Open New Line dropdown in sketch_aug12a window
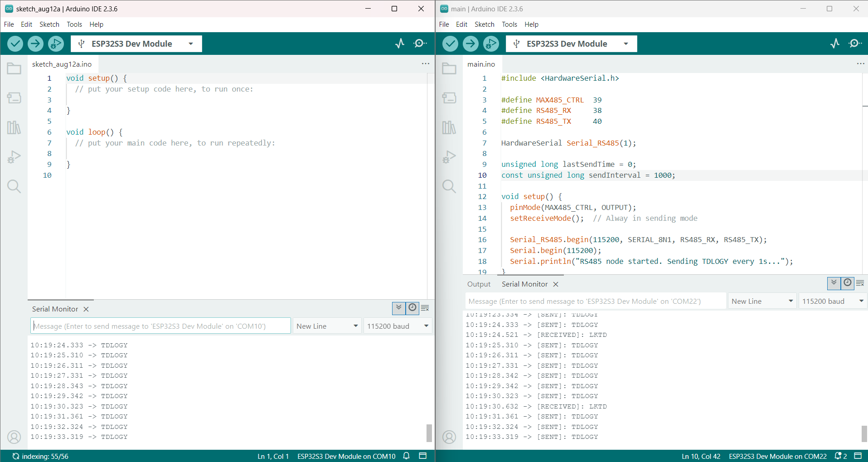Screen dimensions: 868x462 point(327,326)
